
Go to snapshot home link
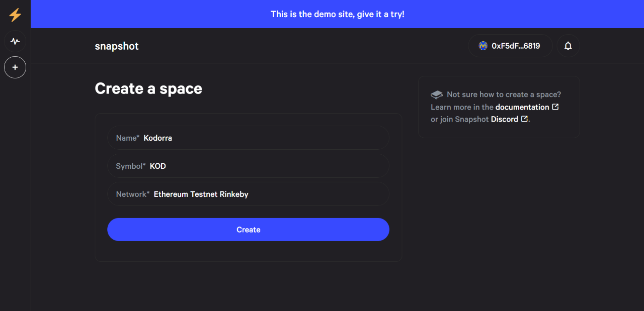117,46
